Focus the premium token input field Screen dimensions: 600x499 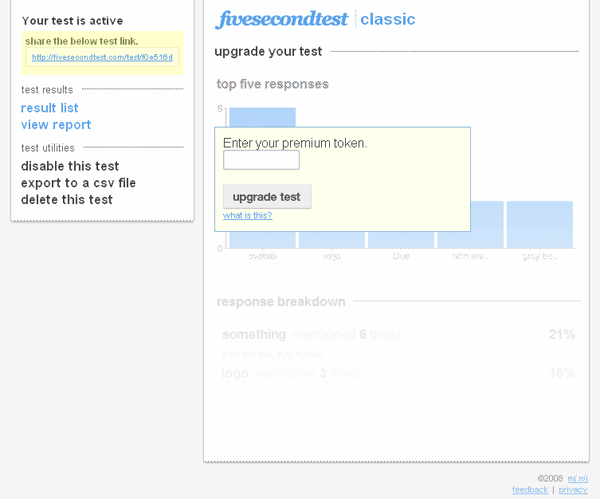(x=261, y=160)
